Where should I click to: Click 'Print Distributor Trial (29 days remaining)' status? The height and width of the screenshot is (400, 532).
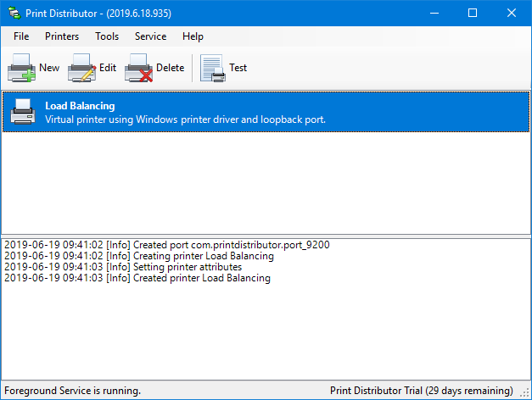(x=422, y=391)
